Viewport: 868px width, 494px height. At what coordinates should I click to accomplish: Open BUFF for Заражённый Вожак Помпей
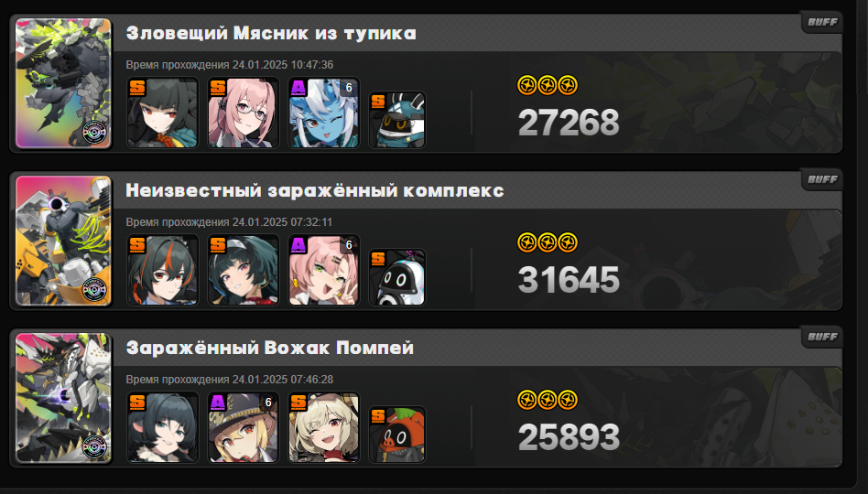822,337
